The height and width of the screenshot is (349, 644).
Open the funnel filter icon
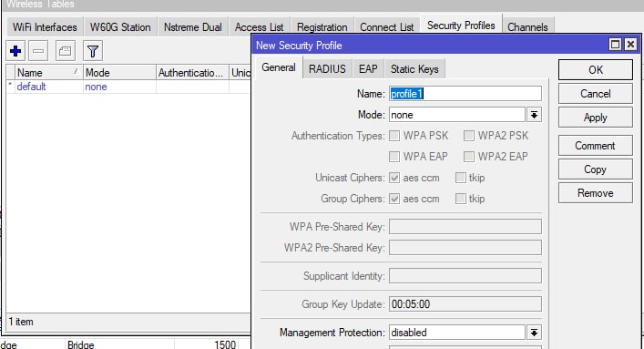click(93, 51)
